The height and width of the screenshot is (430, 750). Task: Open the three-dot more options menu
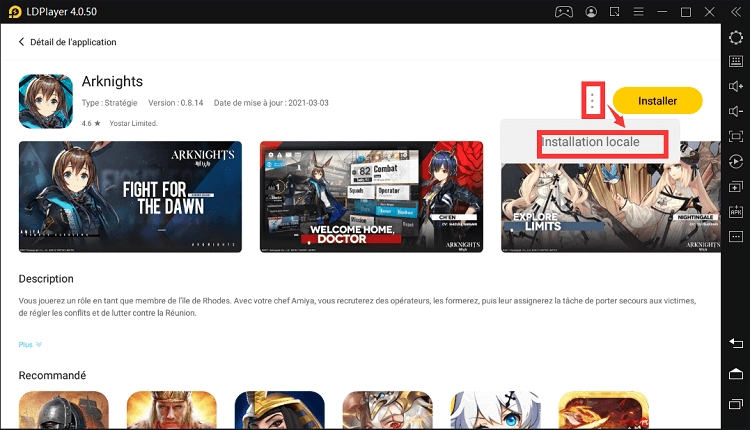coord(592,100)
